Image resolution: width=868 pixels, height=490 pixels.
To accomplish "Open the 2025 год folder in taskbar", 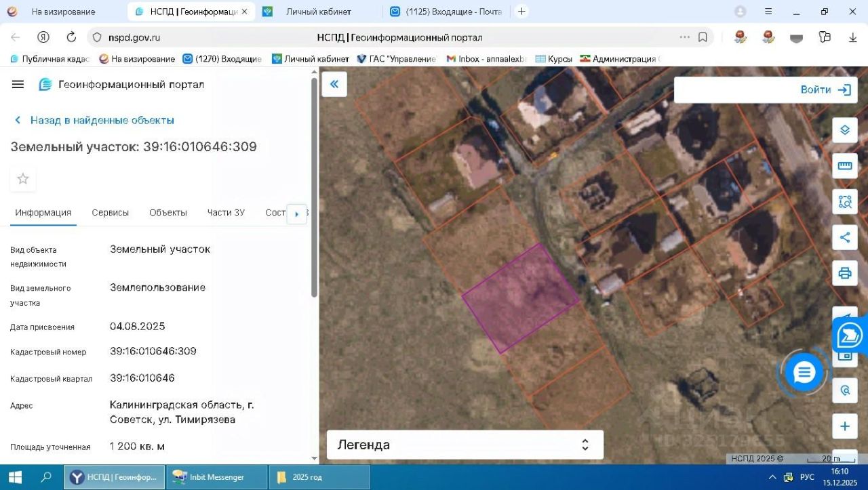I will [x=319, y=477].
